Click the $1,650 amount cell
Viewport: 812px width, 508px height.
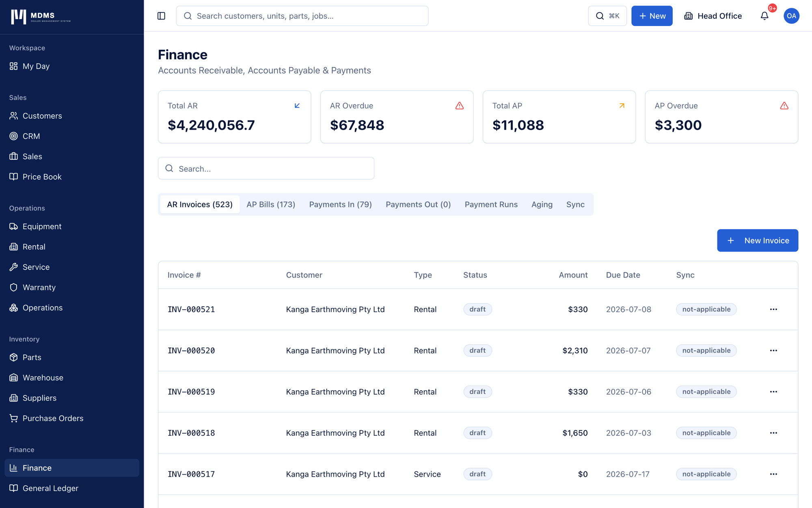pos(575,433)
